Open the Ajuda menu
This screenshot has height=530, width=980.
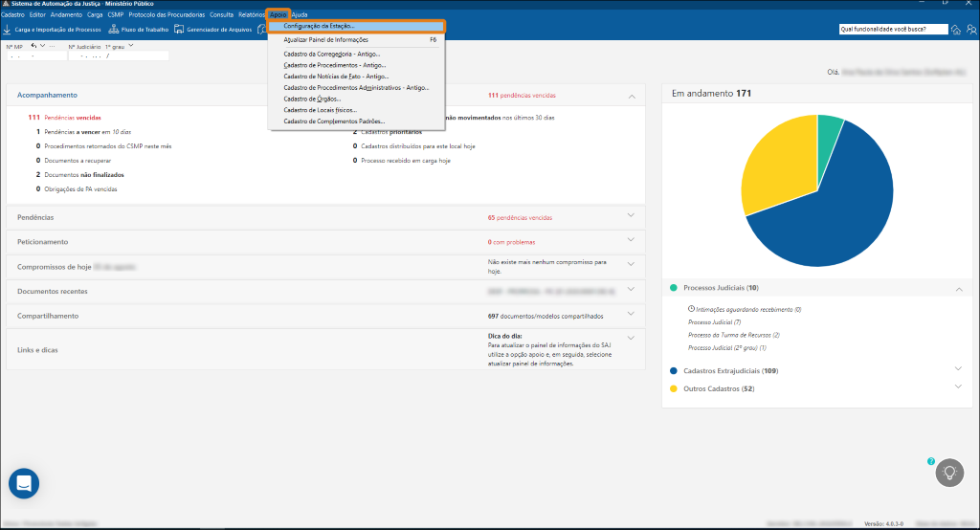[300, 14]
